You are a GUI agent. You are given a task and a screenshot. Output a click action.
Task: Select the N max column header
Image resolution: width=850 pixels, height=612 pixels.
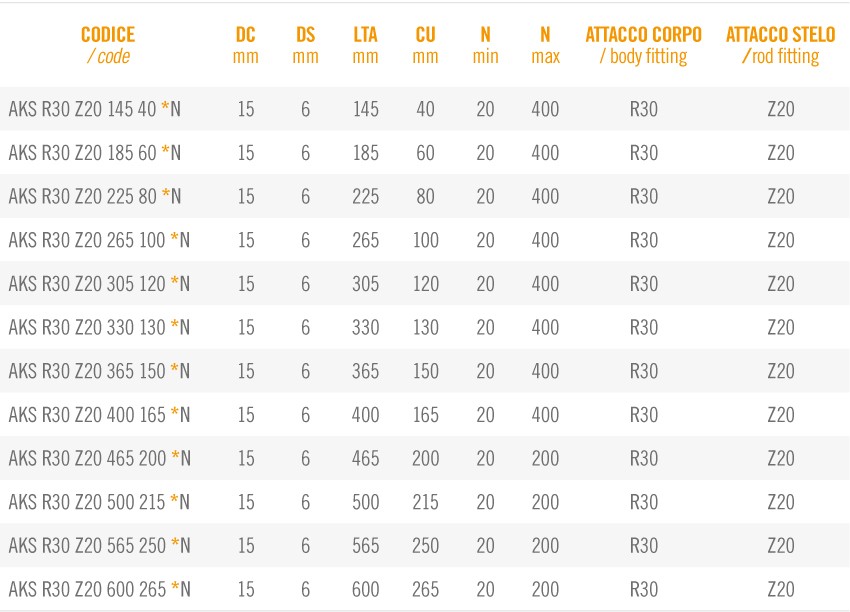point(545,45)
